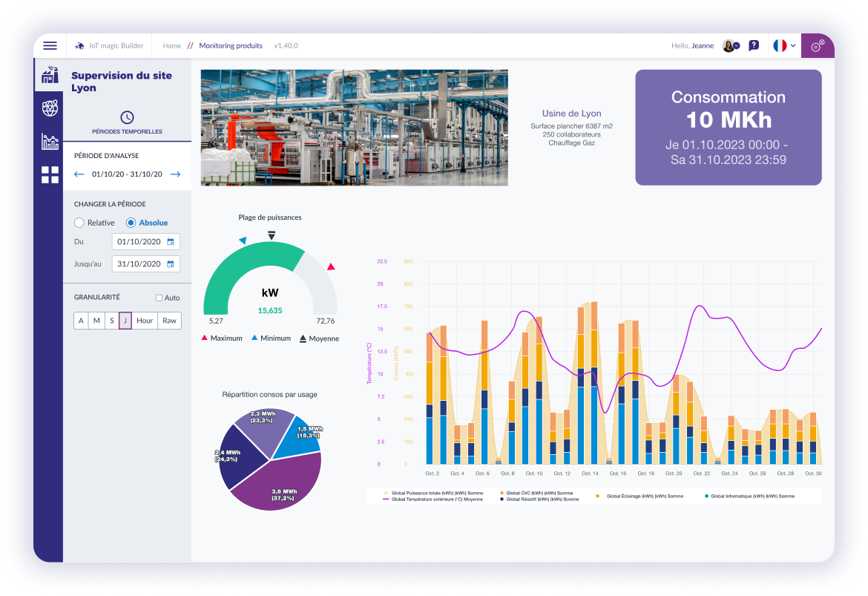Click the globe icon in the left sidebar
The height and width of the screenshot is (596, 868).
click(49, 108)
